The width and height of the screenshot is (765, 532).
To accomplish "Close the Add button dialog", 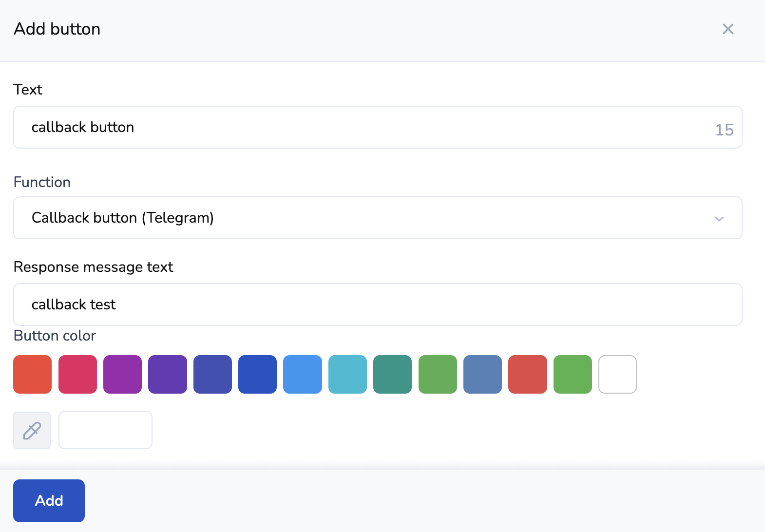I will click(x=728, y=29).
